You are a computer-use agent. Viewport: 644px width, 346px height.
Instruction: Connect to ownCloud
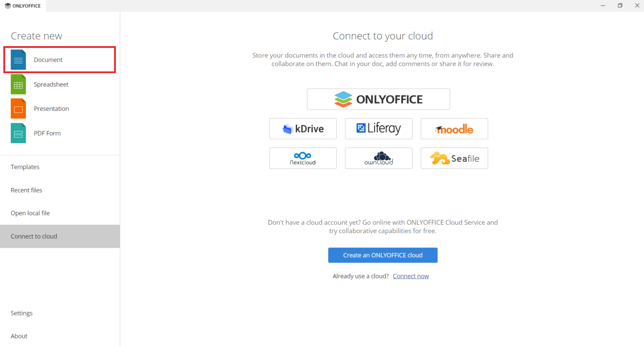378,158
